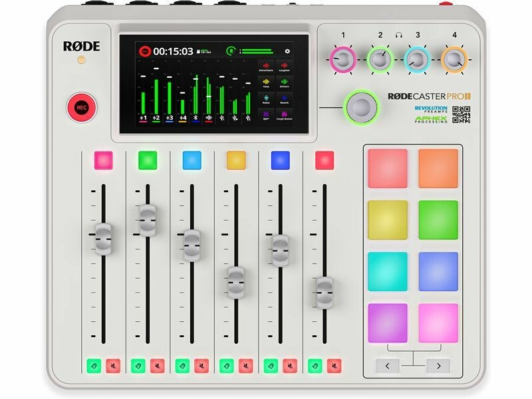Select channel 4 on the touchscreen mixer

tap(183, 118)
